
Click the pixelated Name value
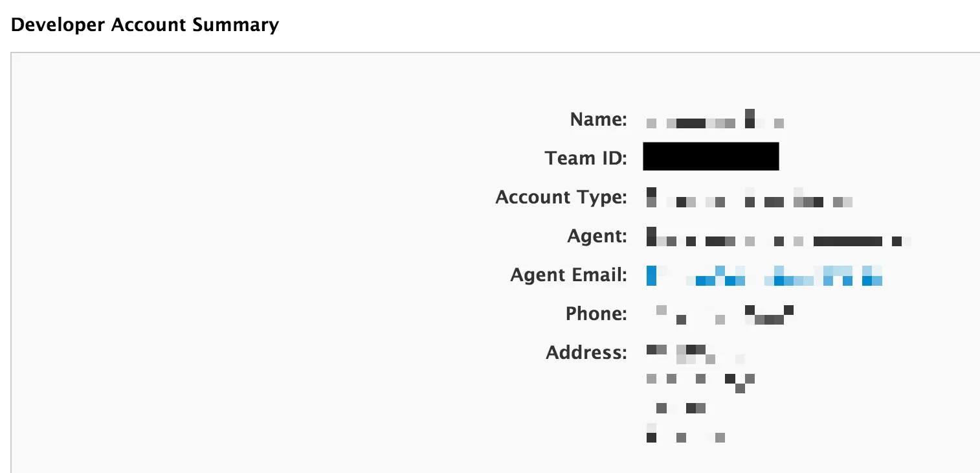[x=715, y=119]
